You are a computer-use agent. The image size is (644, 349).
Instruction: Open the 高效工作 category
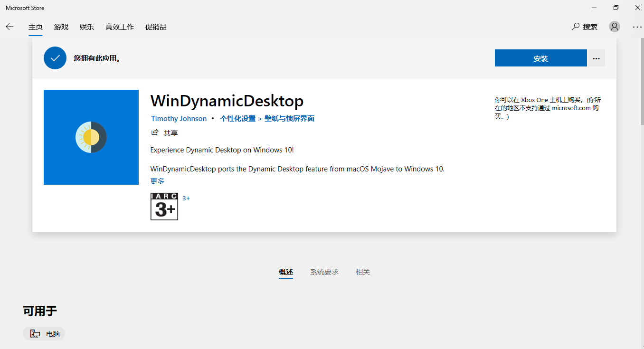click(x=119, y=27)
